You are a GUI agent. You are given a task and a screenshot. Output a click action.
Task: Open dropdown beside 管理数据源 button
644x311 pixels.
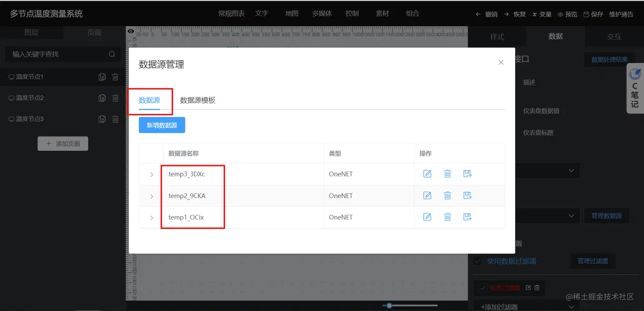(547, 216)
